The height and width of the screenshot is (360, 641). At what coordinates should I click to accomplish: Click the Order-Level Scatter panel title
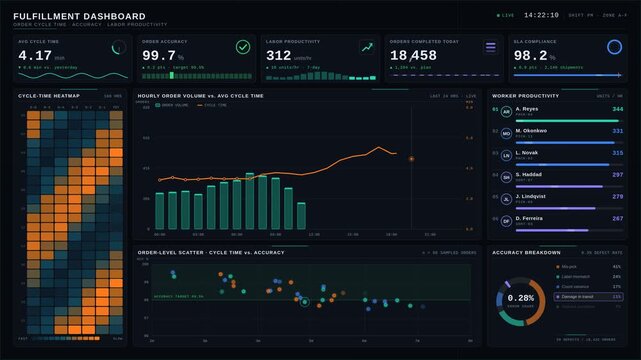coord(211,253)
